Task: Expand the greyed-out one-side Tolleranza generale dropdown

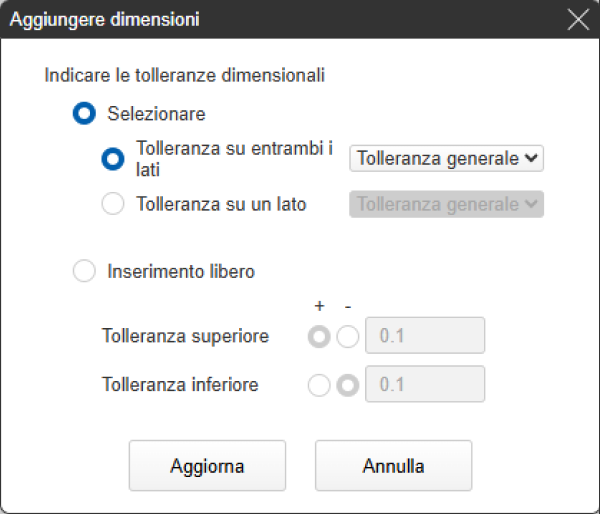Action: point(446,204)
